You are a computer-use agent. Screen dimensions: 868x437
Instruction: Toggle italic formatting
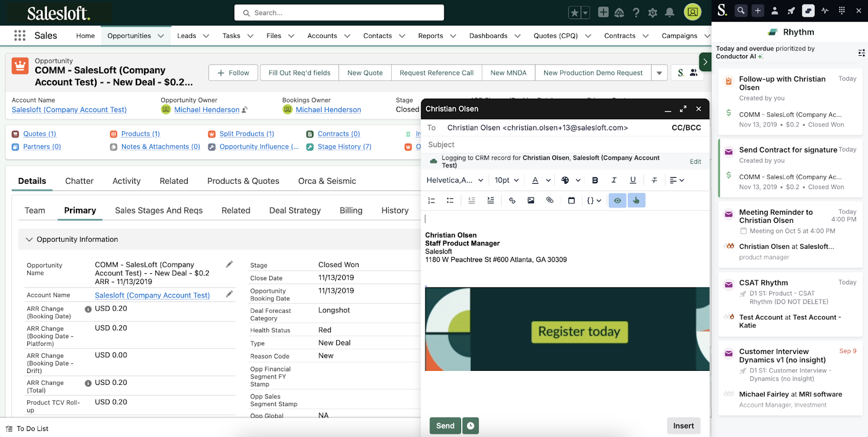[614, 180]
